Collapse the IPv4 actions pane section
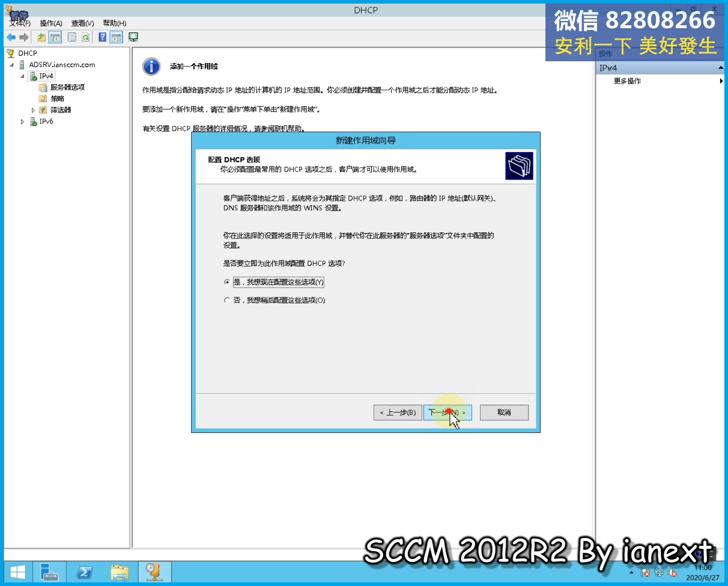 [720, 68]
